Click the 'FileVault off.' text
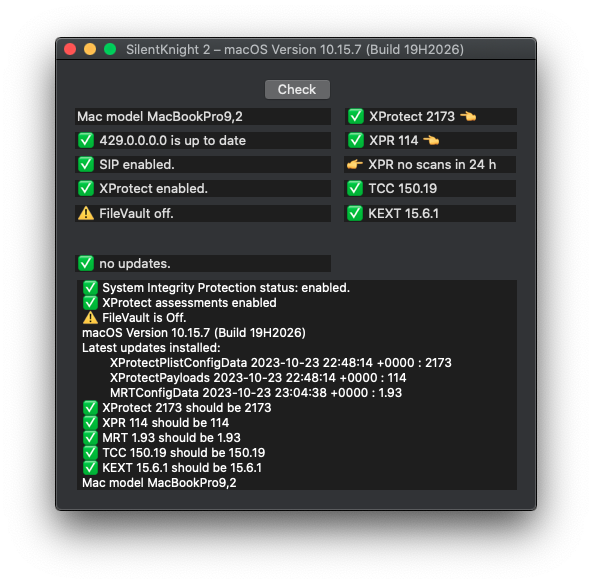The width and height of the screenshot is (592, 584). coord(136,214)
